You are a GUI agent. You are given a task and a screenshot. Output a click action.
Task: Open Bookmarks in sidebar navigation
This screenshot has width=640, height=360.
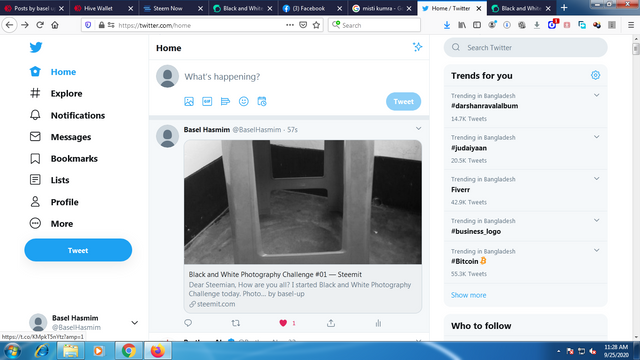[64, 159]
